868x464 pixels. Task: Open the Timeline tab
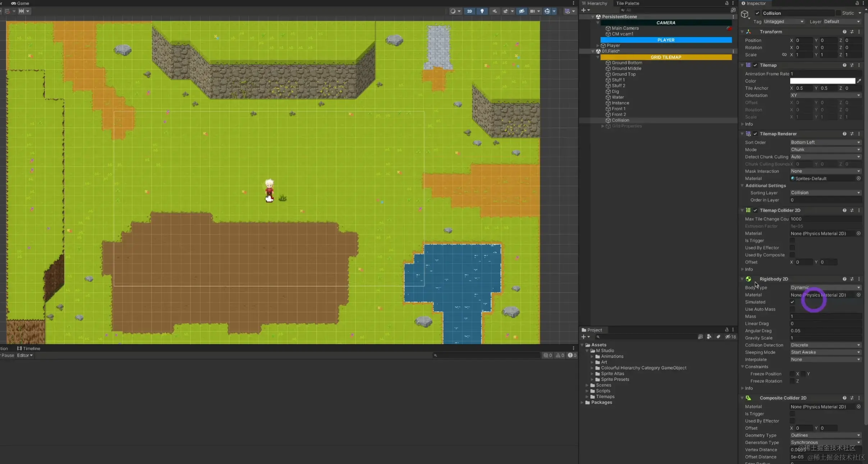tap(29, 348)
